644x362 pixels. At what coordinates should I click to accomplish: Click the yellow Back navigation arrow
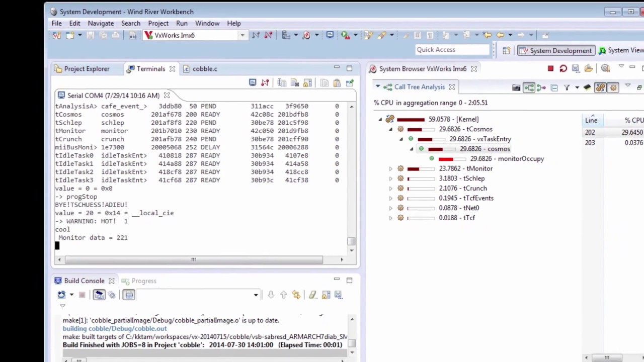point(500,35)
